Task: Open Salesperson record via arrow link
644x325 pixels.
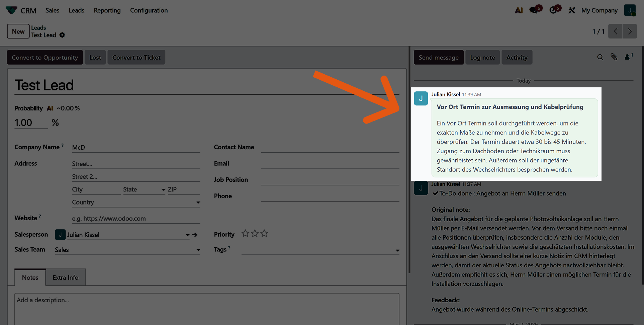Action: pyautogui.click(x=195, y=235)
